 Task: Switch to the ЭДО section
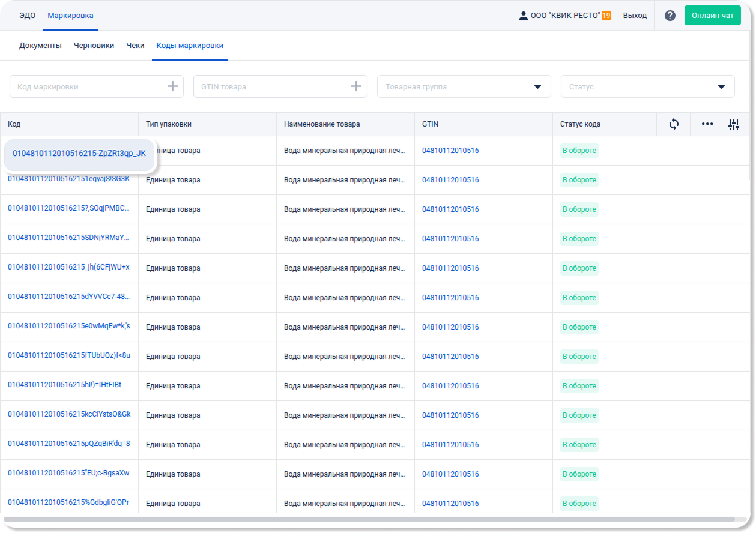pyautogui.click(x=28, y=16)
